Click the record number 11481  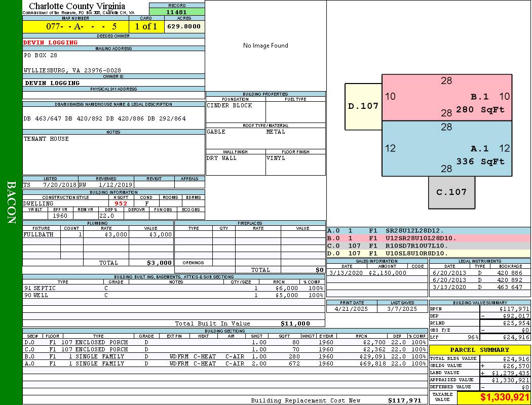tap(177, 12)
